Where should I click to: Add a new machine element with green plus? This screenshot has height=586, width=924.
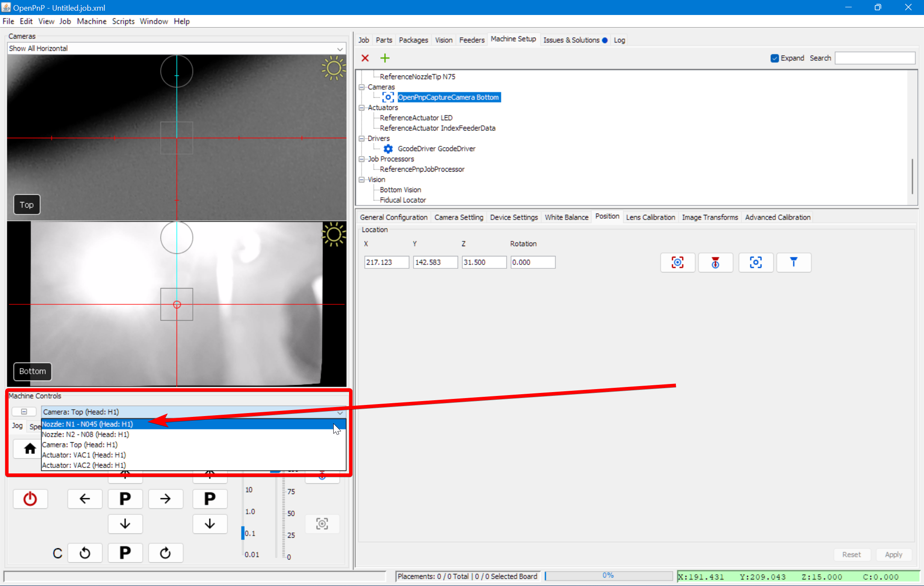[384, 58]
